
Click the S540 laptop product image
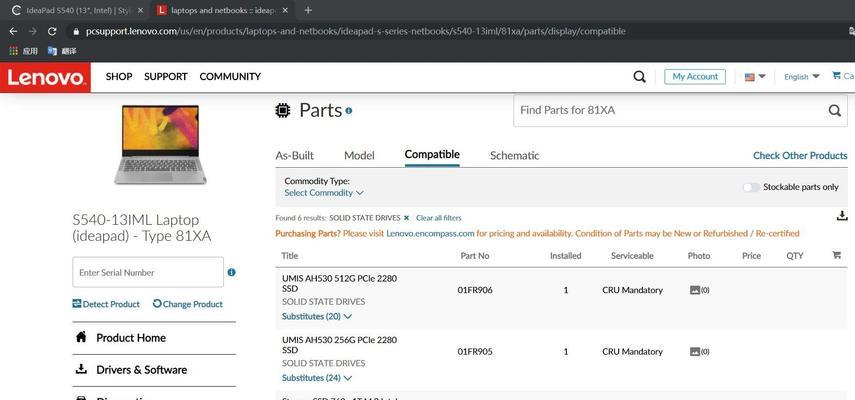coord(160,144)
